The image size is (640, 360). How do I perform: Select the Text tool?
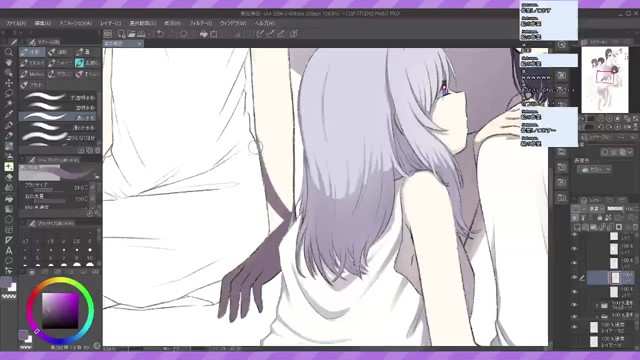(9, 251)
